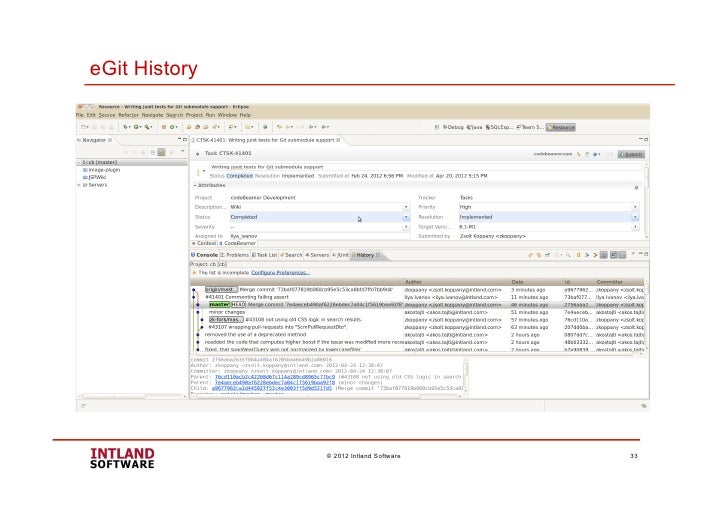
Task: Click the Assigned to field ilya_ivanov
Action: 319,236
